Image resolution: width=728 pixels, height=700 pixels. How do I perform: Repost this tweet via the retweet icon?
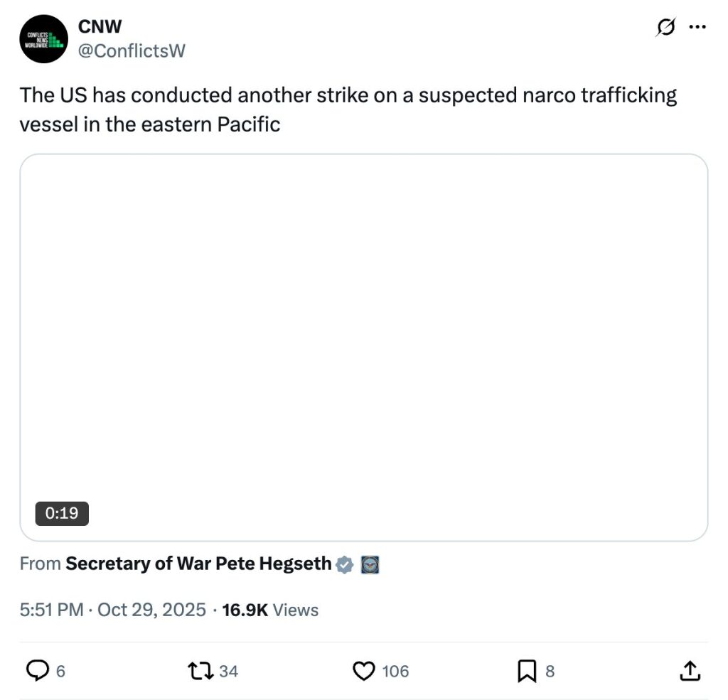coord(198,670)
